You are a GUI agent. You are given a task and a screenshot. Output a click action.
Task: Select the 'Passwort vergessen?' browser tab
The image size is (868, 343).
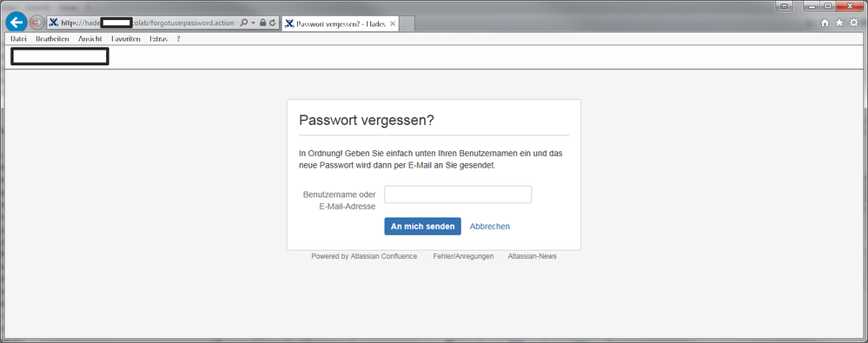340,23
